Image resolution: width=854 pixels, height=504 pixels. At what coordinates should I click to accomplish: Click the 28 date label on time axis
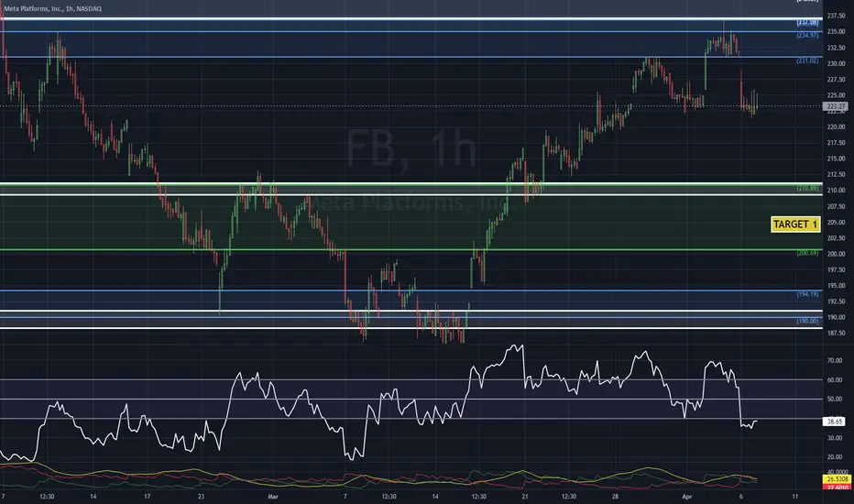tap(615, 497)
